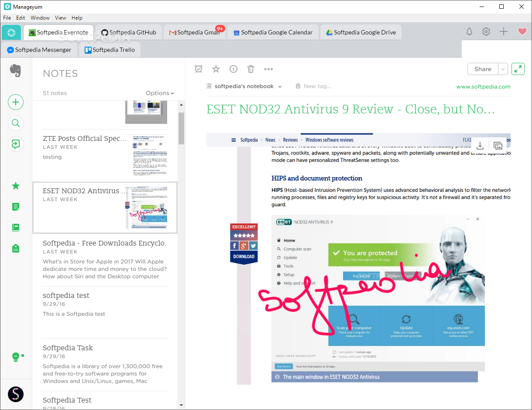
Task: Show Shortcuts with star sidebar icon
Action: (x=16, y=186)
